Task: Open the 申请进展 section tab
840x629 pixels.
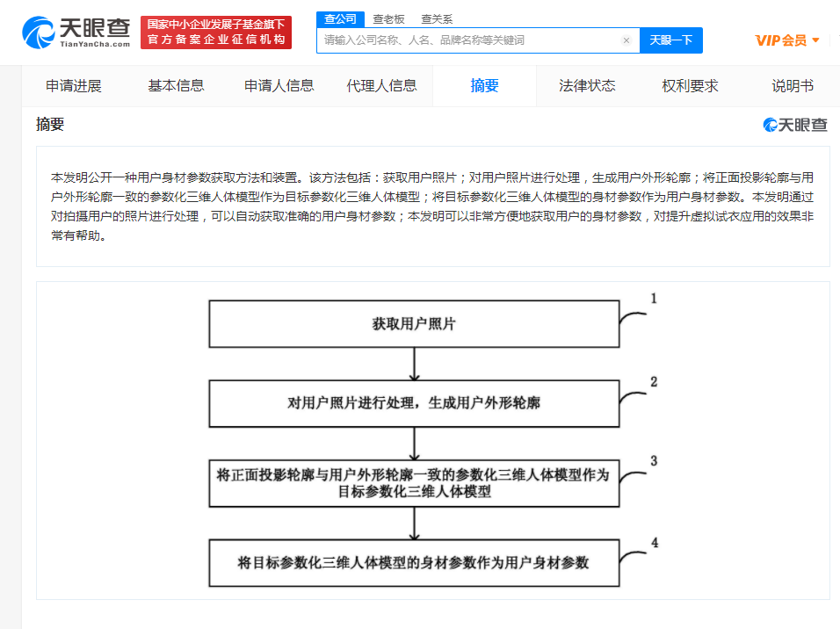Action: click(74, 86)
